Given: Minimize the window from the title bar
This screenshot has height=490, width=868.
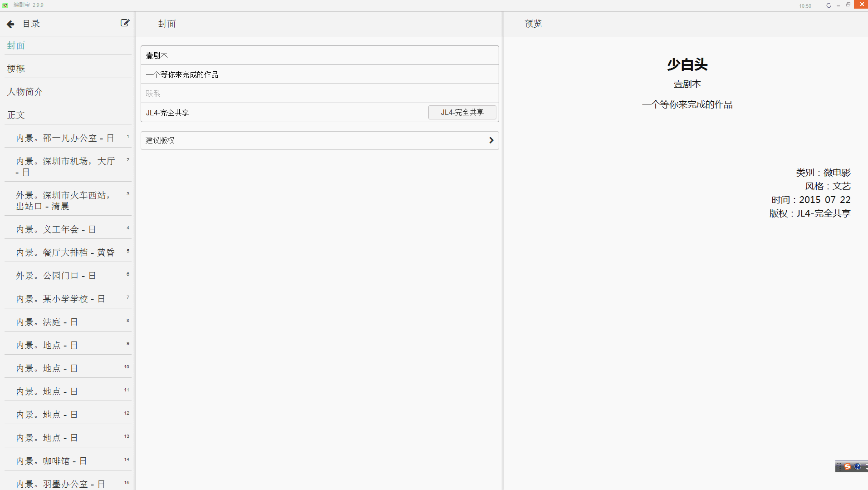Looking at the screenshot, I should click(x=838, y=5).
